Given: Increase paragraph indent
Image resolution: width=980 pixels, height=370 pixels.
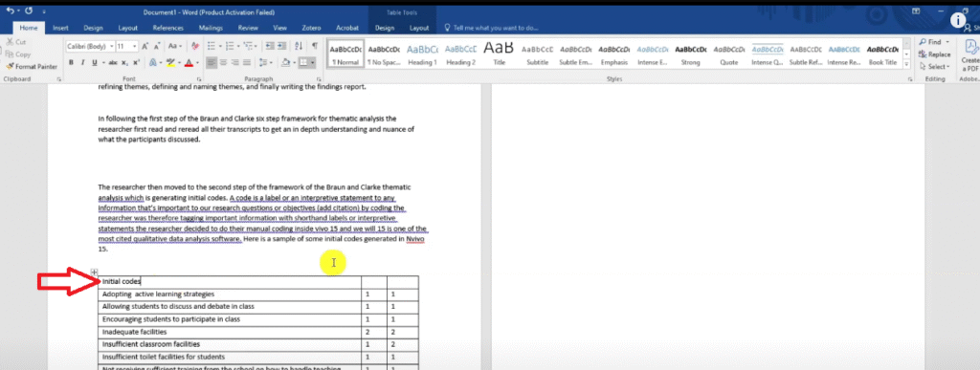Looking at the screenshot, I should pyautogui.click(x=282, y=46).
